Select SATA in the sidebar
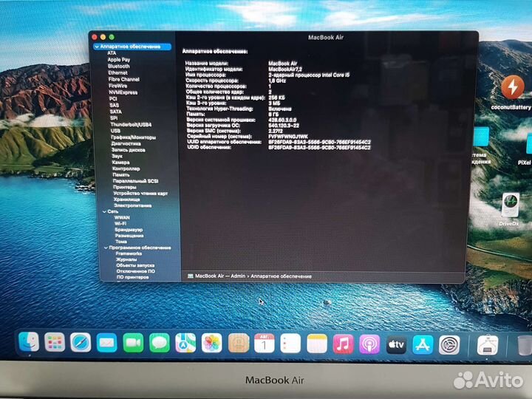Viewport: 532px width, 399px height. pyautogui.click(x=116, y=112)
